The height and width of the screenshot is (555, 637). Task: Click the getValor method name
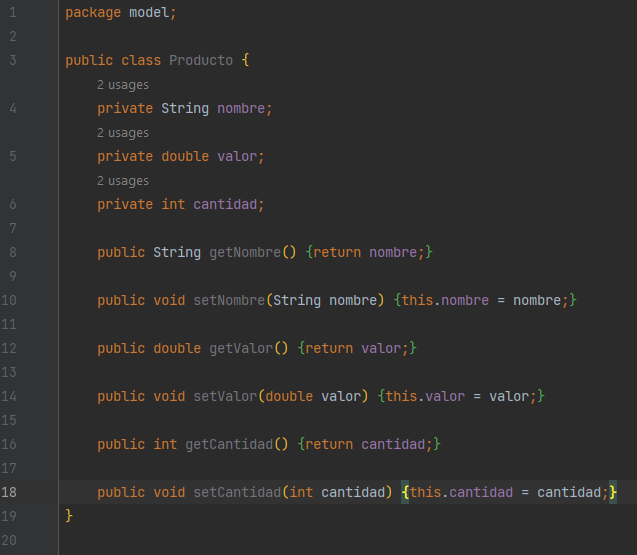(x=241, y=348)
